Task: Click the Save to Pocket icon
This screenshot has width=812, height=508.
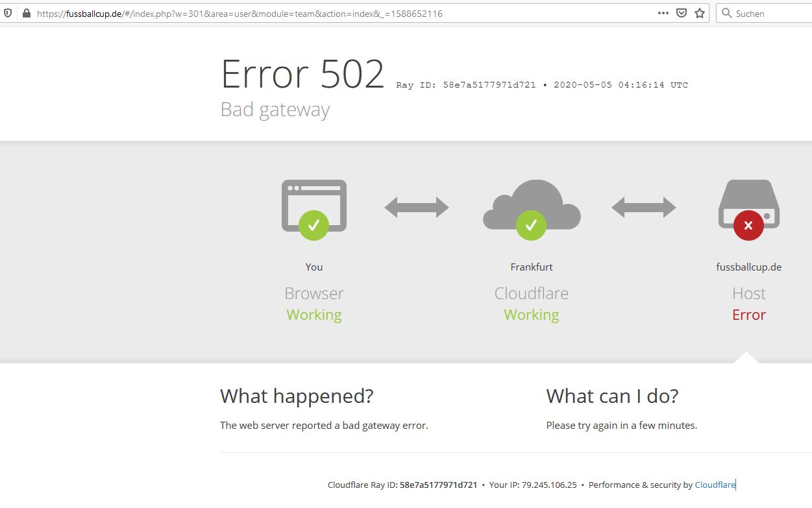Action: pos(682,13)
